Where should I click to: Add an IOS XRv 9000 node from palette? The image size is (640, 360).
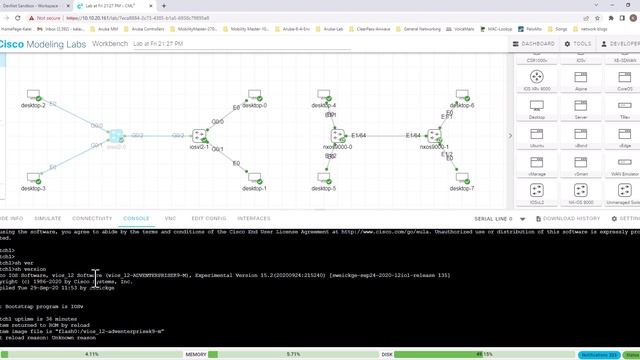(536, 80)
